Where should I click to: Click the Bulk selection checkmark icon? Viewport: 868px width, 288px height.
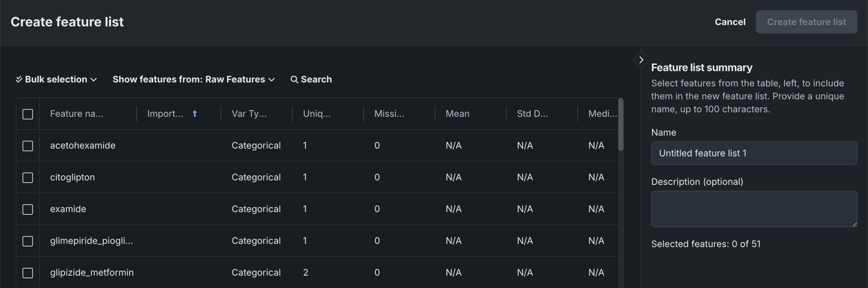[x=19, y=79]
